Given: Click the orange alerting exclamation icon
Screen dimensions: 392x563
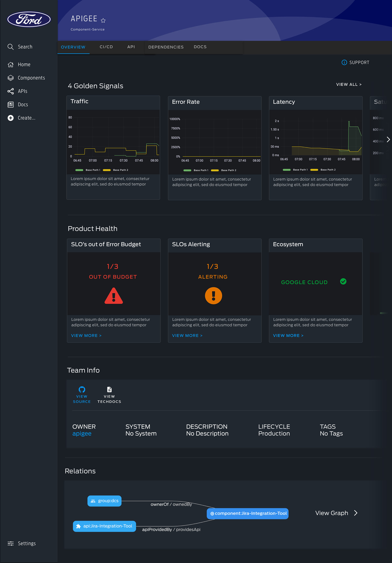Looking at the screenshot, I should (x=213, y=295).
